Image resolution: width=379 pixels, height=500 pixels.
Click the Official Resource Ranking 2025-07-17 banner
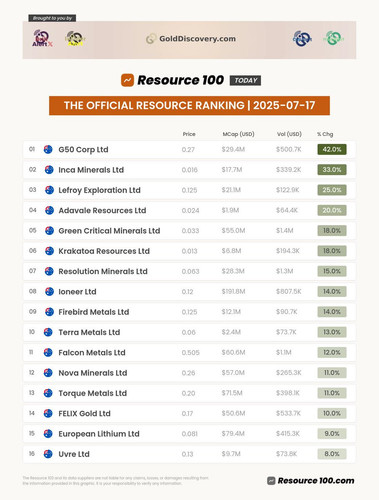click(189, 105)
